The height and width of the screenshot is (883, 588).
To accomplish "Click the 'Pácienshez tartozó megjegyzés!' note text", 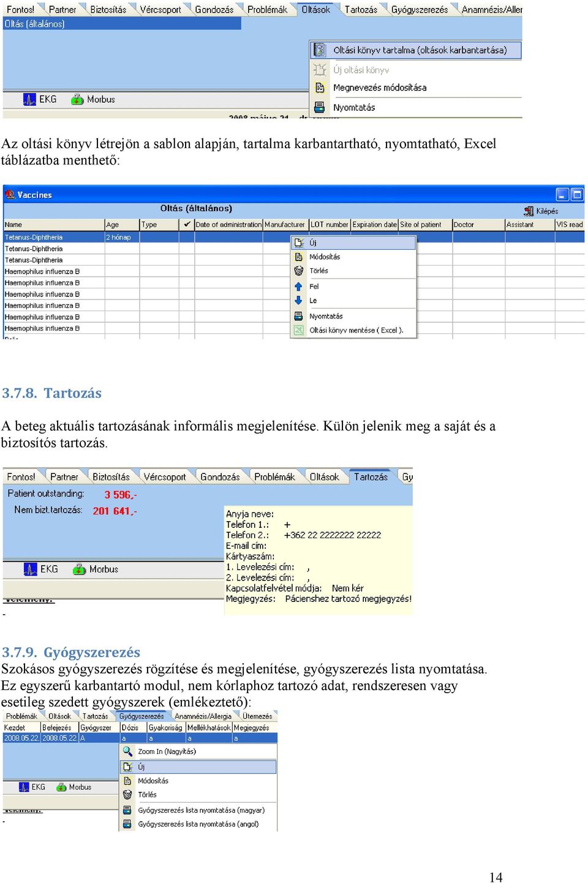I will click(x=349, y=599).
